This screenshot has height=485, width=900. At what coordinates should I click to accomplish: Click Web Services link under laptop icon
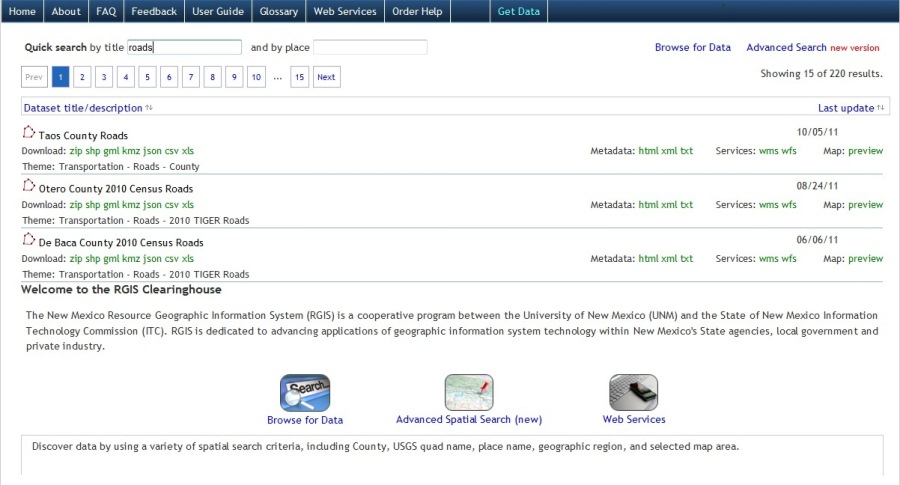coord(634,420)
